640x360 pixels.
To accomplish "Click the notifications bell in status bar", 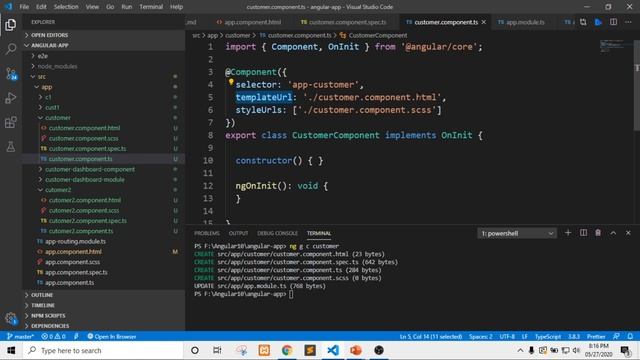I will pos(631,336).
